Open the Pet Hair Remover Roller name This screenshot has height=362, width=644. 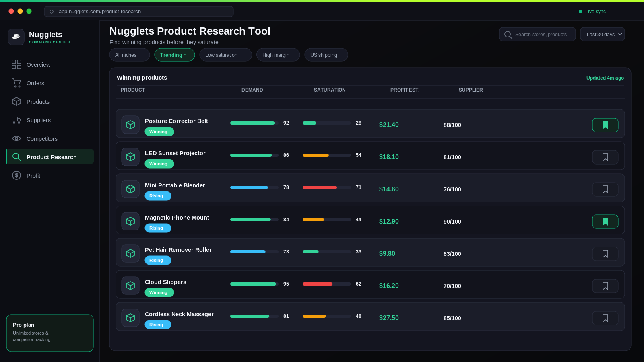pyautogui.click(x=178, y=250)
